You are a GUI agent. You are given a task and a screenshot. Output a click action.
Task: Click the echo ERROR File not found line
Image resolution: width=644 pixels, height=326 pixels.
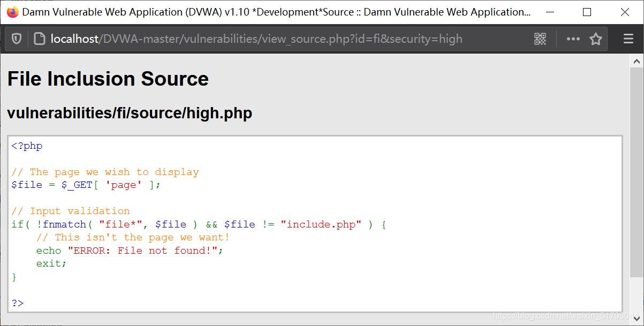tap(130, 251)
